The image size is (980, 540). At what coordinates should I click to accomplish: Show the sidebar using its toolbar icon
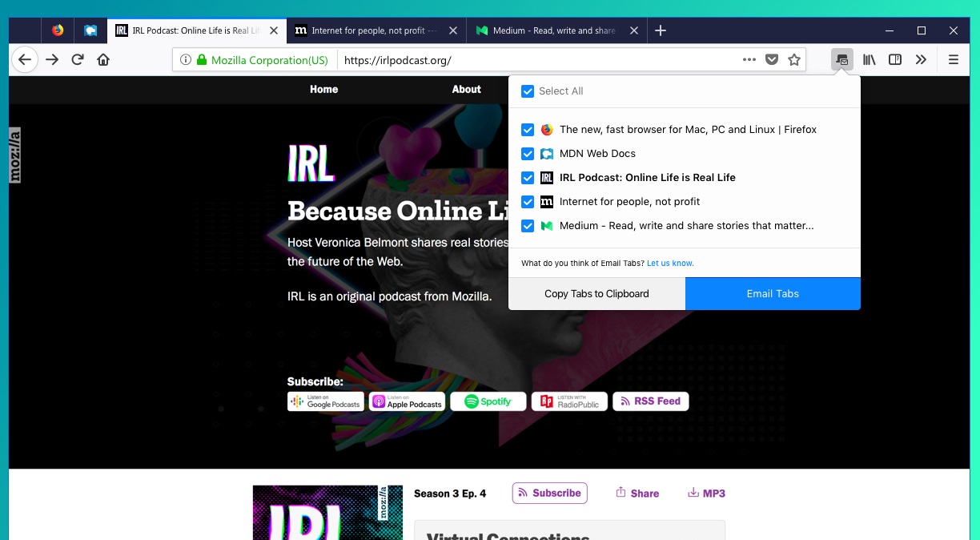coord(896,59)
